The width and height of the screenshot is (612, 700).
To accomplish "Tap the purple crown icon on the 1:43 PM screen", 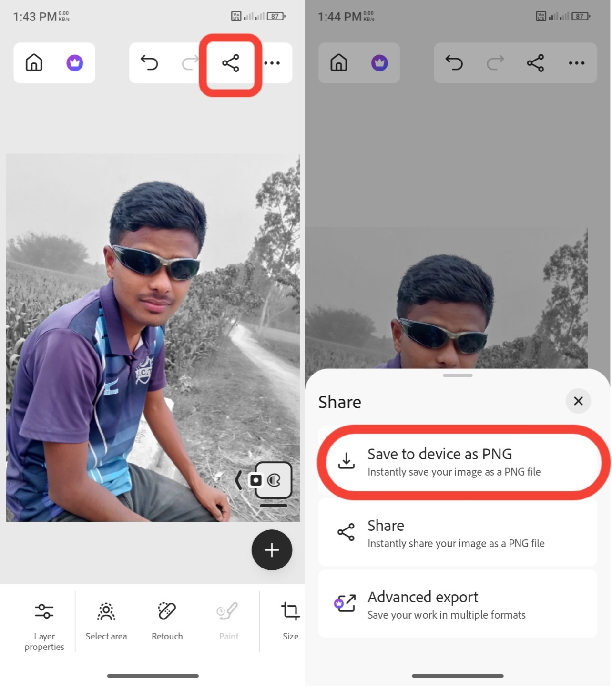I will pos(75,63).
